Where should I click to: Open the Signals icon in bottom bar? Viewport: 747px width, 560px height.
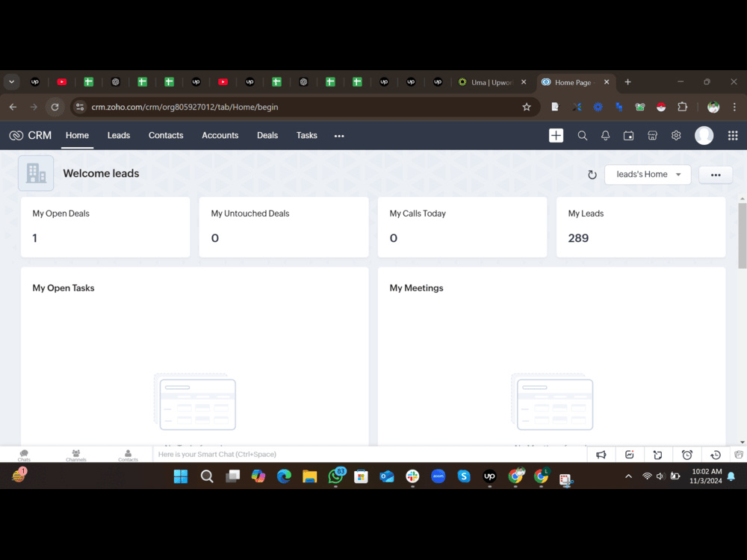[629, 454]
